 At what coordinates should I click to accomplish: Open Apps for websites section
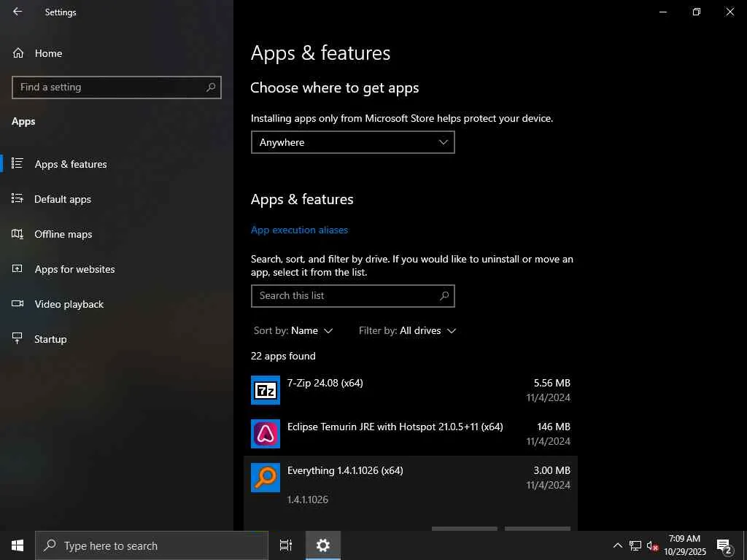pos(116,269)
